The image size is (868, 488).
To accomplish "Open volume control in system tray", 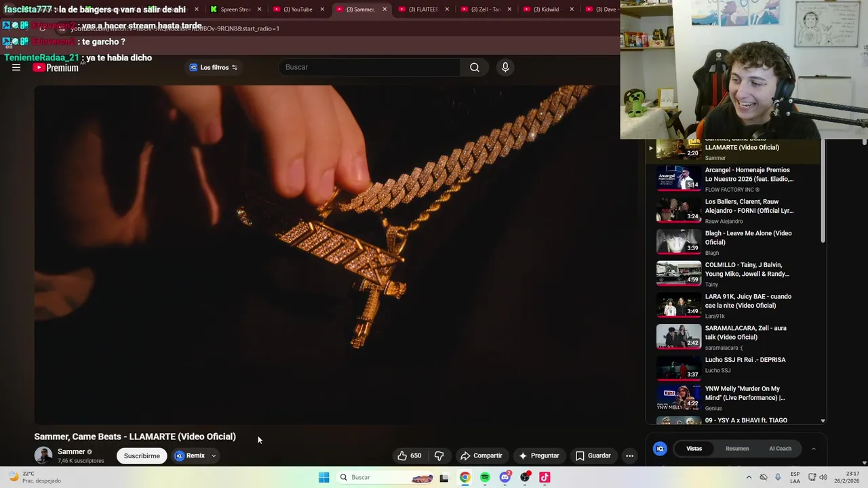I will pyautogui.click(x=823, y=477).
